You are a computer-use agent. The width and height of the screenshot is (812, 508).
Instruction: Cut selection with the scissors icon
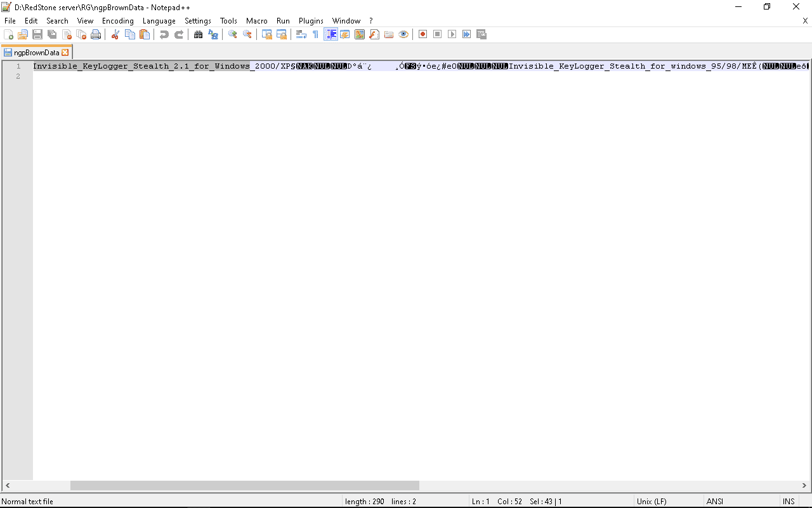115,34
